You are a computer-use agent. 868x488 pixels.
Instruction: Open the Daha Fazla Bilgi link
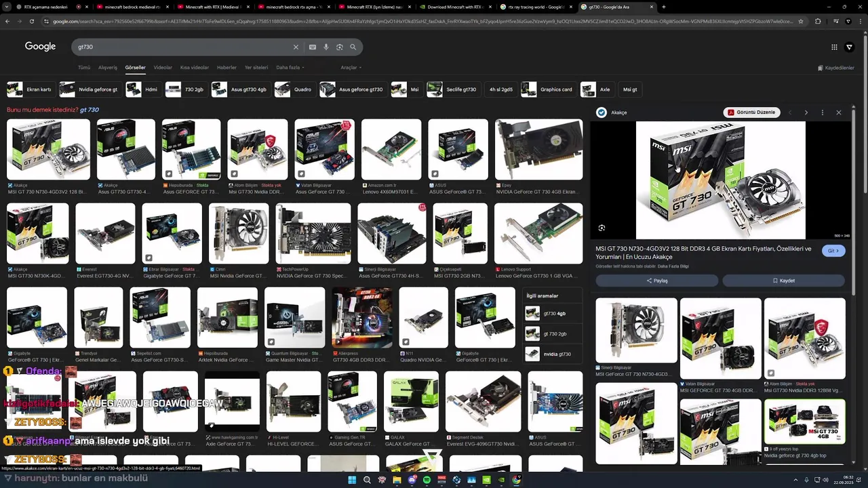point(673,266)
